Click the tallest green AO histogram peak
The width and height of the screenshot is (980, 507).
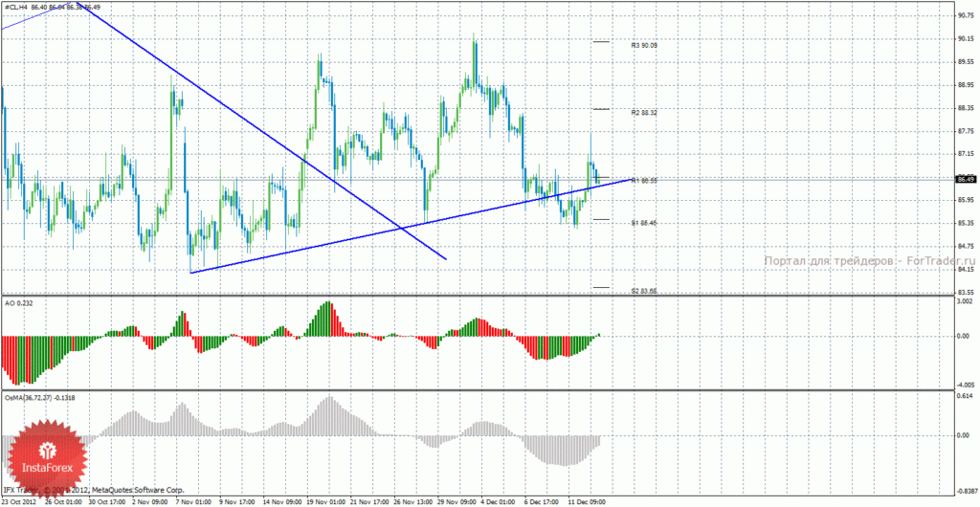point(327,319)
